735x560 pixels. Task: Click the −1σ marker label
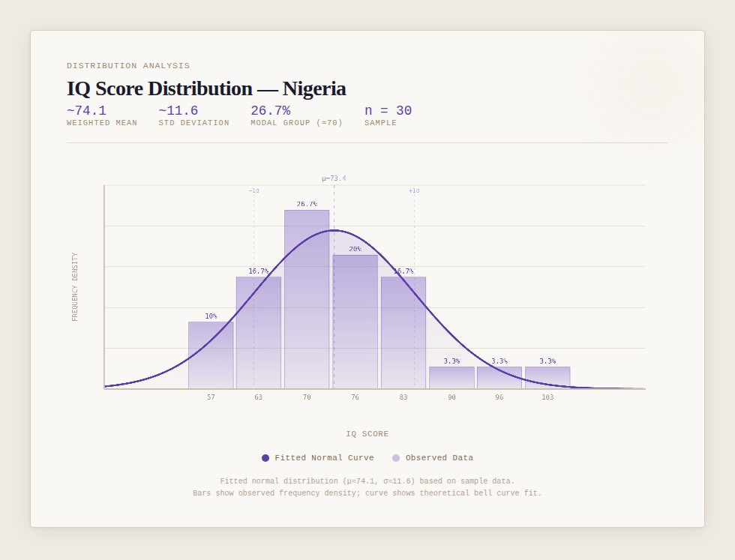(254, 190)
